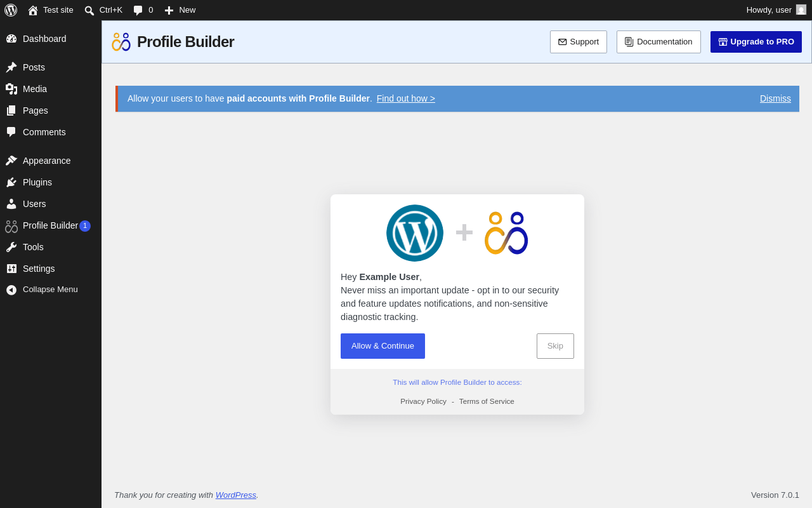This screenshot has width=812, height=508.
Task: Click the Collapse Menu arrow icon
Action: click(x=11, y=290)
